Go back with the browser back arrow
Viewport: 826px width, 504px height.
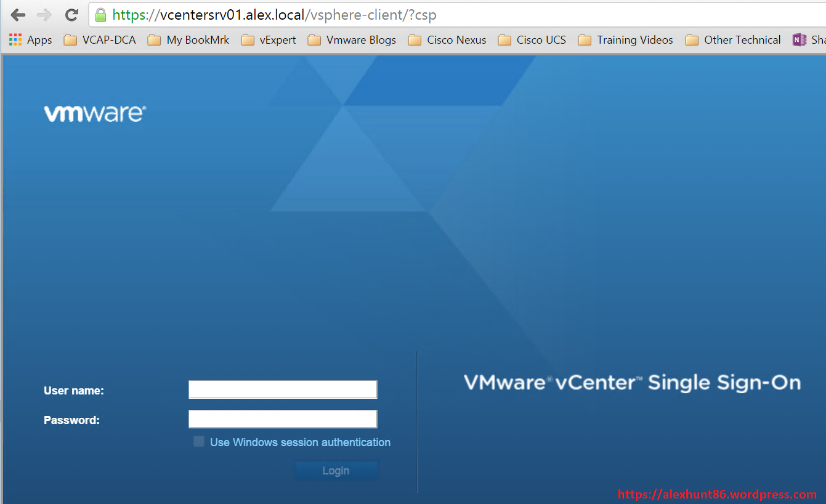tap(18, 15)
